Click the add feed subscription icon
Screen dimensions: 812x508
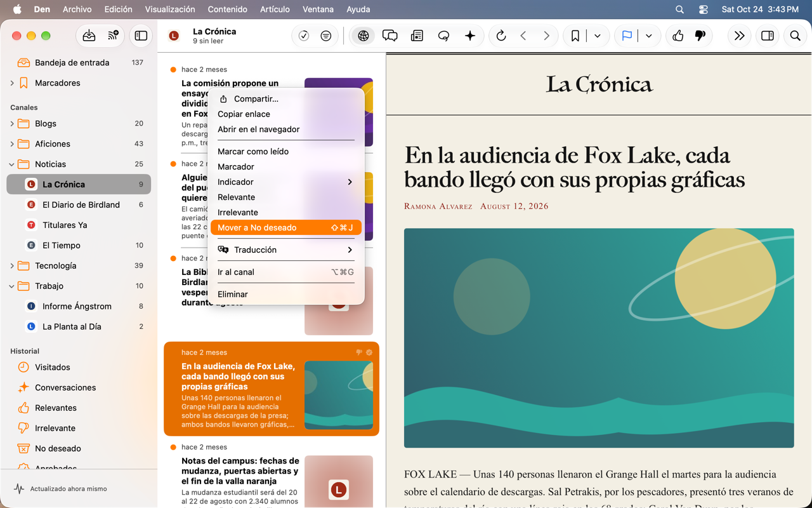tap(113, 36)
